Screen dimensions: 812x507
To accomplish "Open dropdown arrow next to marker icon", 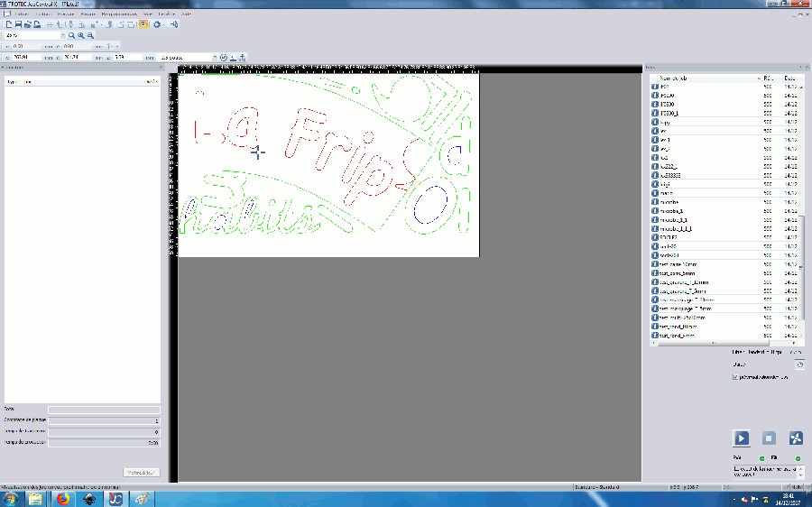I will 117,46.
